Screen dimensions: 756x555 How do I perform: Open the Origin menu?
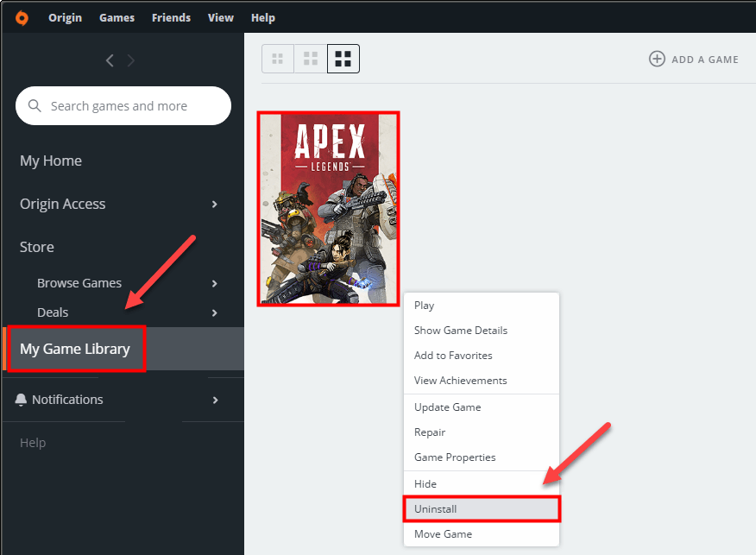(65, 18)
